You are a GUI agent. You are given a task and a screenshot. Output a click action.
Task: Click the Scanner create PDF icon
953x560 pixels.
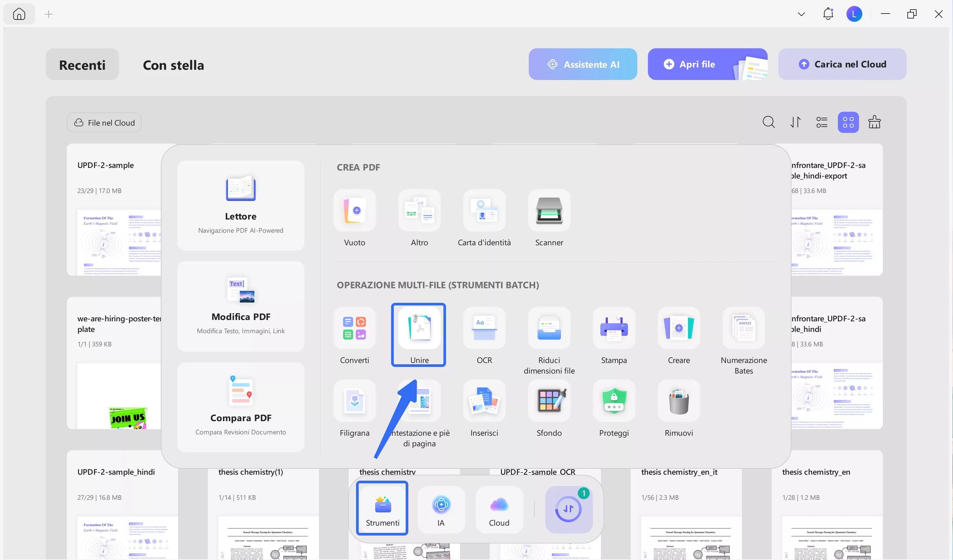coord(549,211)
